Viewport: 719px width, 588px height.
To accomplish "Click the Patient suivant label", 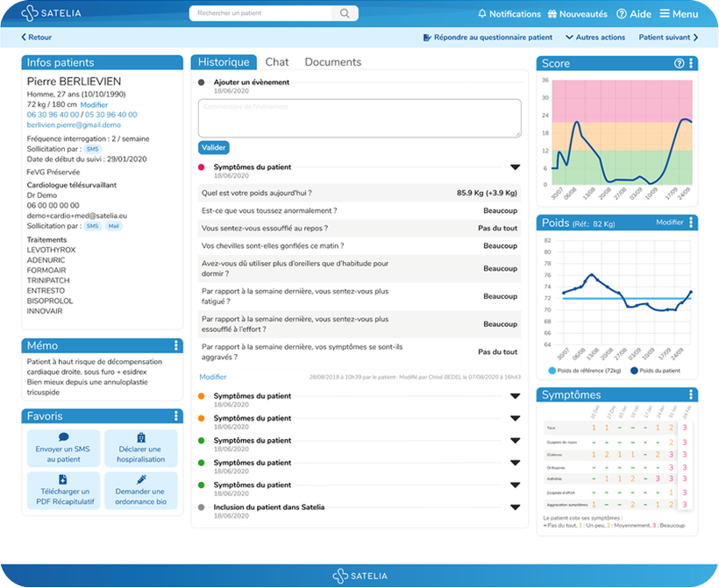I will coord(664,37).
